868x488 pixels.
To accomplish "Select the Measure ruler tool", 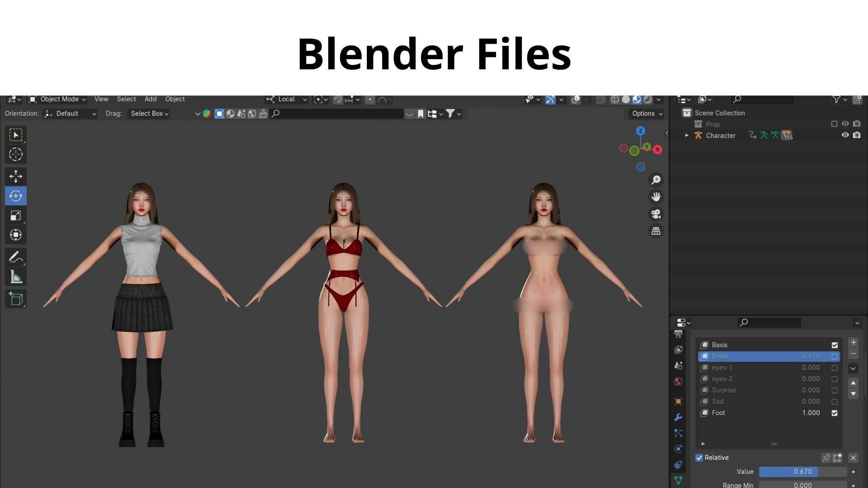I will pos(16,277).
